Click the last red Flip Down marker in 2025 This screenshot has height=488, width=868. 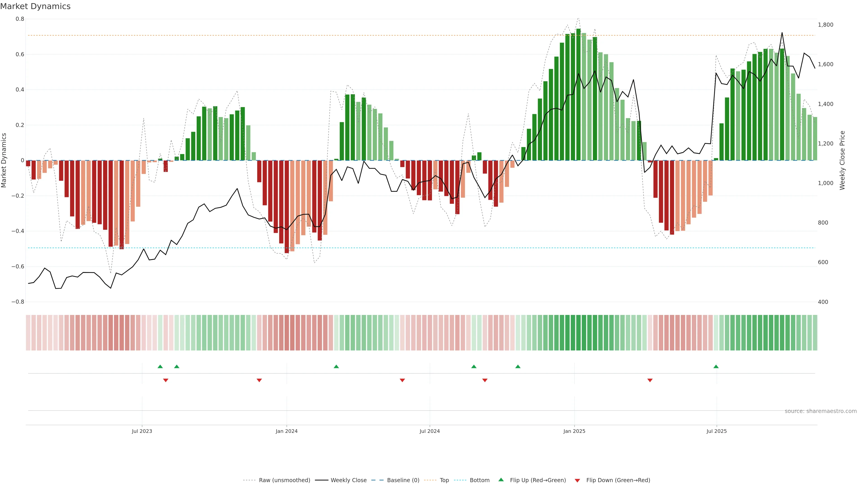(x=650, y=380)
